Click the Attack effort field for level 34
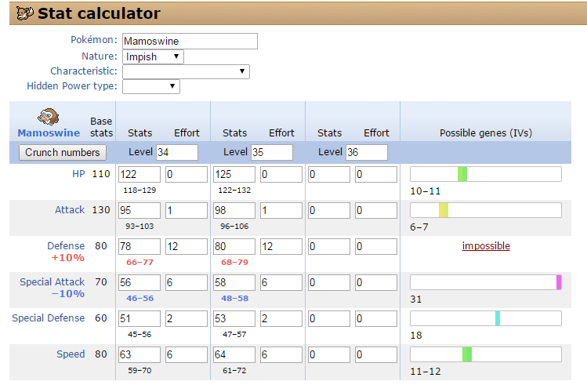Screen dimensions: 587x392 point(187,210)
